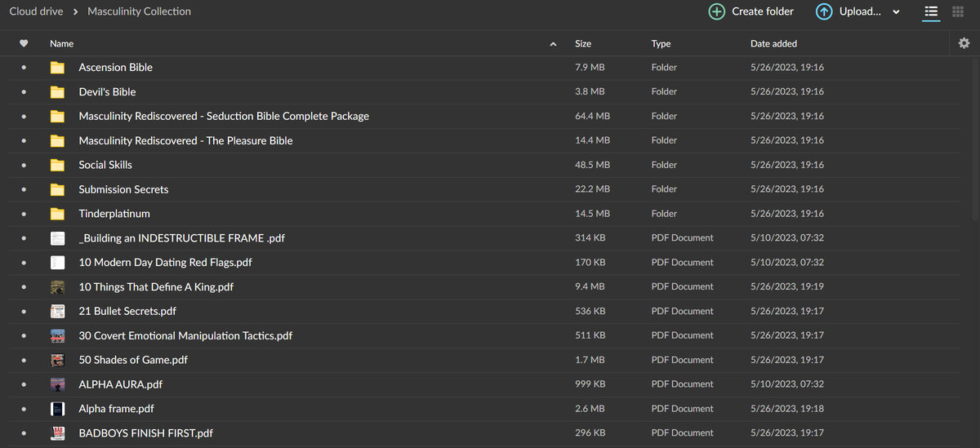980x448 pixels.
Task: Click the Tinderplatinum folder icon
Action: [x=57, y=214]
